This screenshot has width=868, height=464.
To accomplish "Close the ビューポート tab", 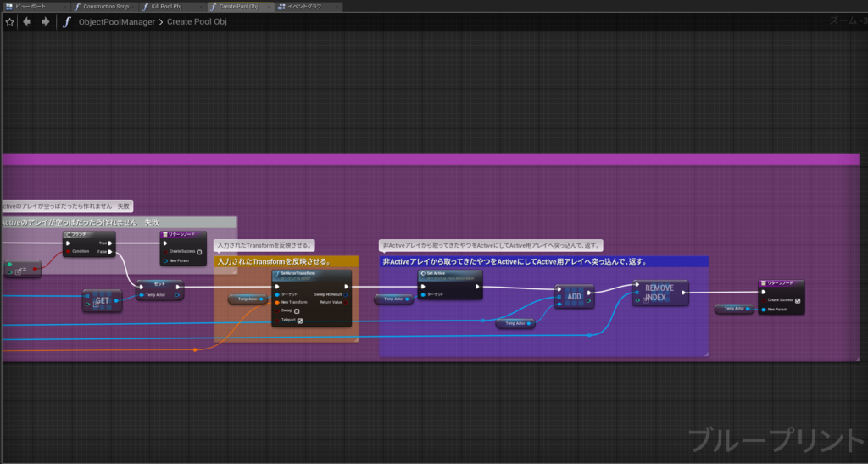I will click(64, 7).
